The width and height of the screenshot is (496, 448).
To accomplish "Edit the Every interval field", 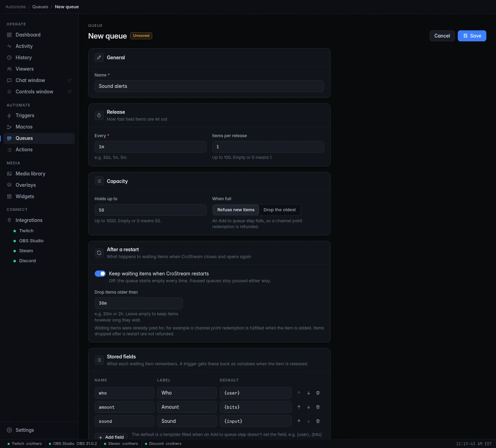I will [151, 147].
